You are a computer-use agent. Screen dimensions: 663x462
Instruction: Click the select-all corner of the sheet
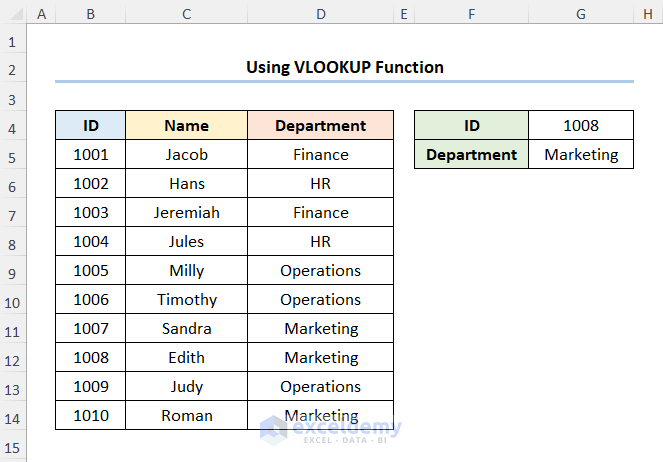[x=13, y=14]
